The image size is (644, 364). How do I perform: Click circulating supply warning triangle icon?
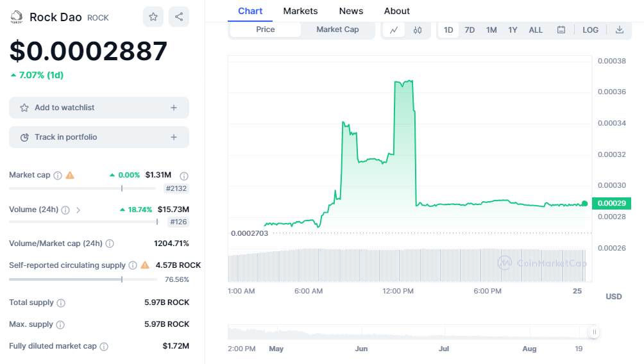tap(145, 265)
